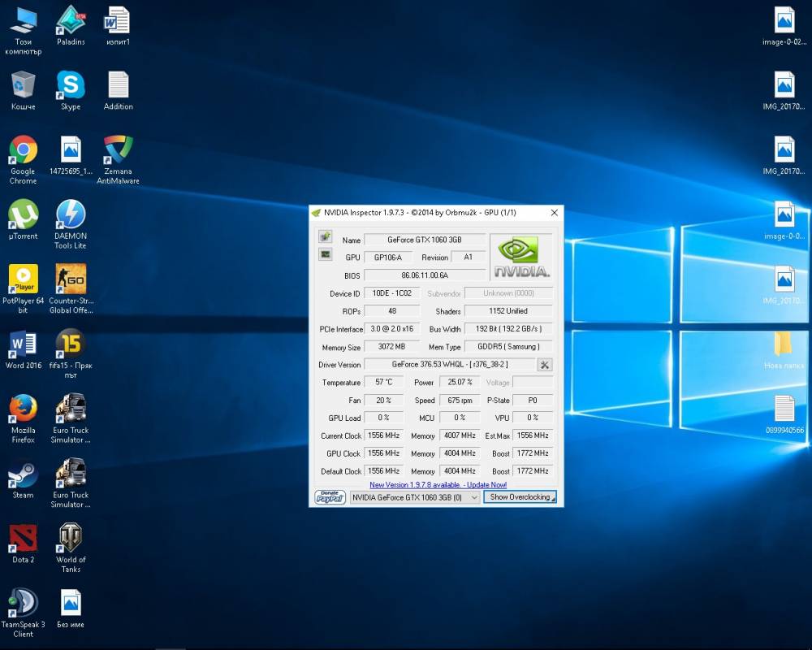Click the Temperature value 57 °C
Viewport: 812px width, 650px height.
tap(384, 382)
